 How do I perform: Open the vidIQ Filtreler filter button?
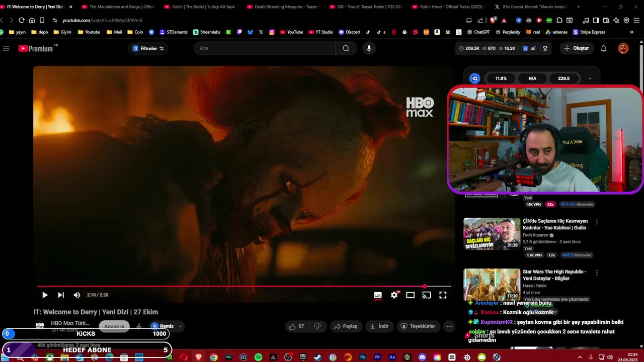click(148, 48)
